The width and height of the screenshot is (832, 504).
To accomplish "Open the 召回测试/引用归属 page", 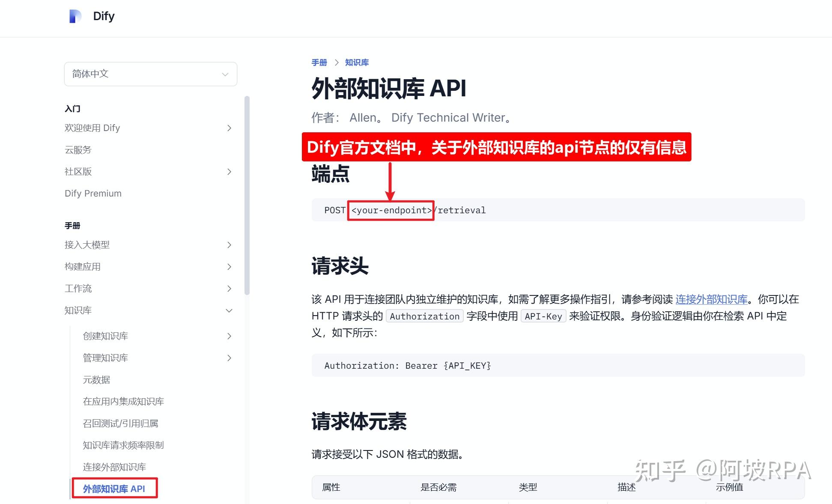I will coord(120,423).
